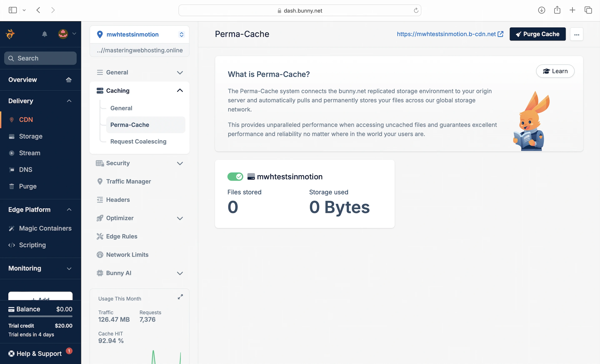This screenshot has width=600, height=364.
Task: Click the Search input field
Action: click(40, 58)
